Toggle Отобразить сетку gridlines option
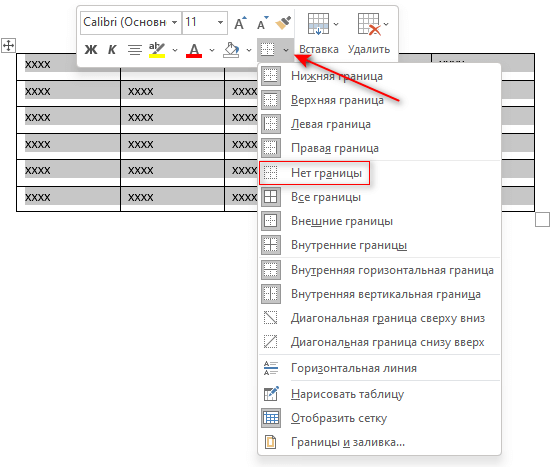The width and height of the screenshot is (552, 467). (x=380, y=418)
